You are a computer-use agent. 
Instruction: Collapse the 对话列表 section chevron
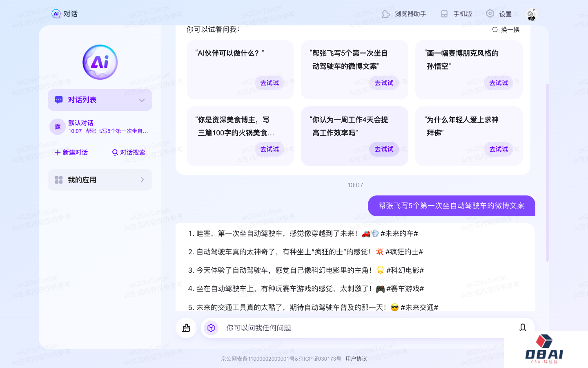[x=142, y=100]
